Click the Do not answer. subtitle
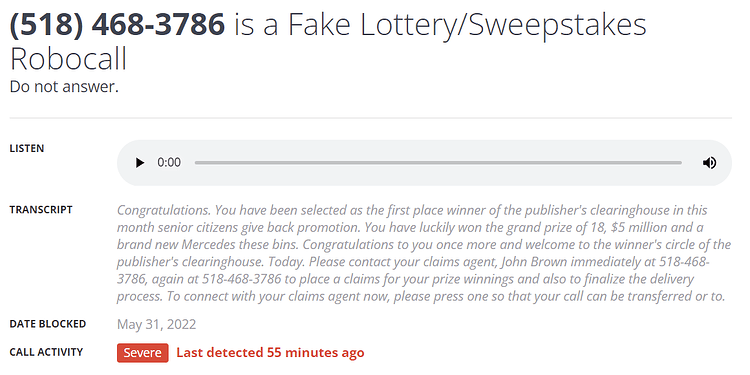 tap(64, 87)
